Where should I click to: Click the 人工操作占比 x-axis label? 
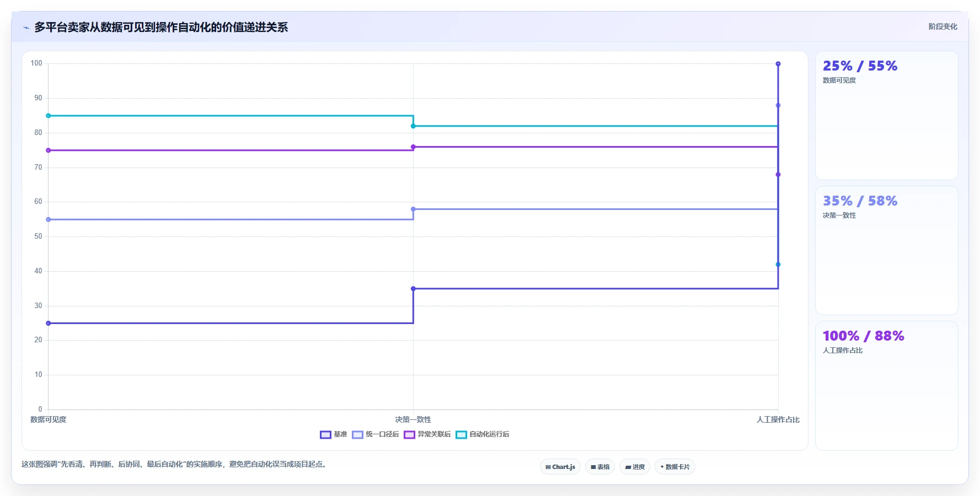pyautogui.click(x=778, y=419)
